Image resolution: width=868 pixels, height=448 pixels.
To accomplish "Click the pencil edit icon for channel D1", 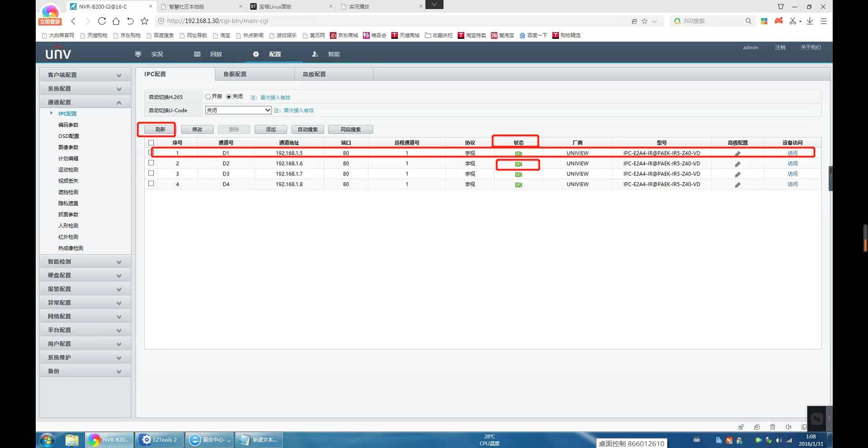I will coord(737,154).
